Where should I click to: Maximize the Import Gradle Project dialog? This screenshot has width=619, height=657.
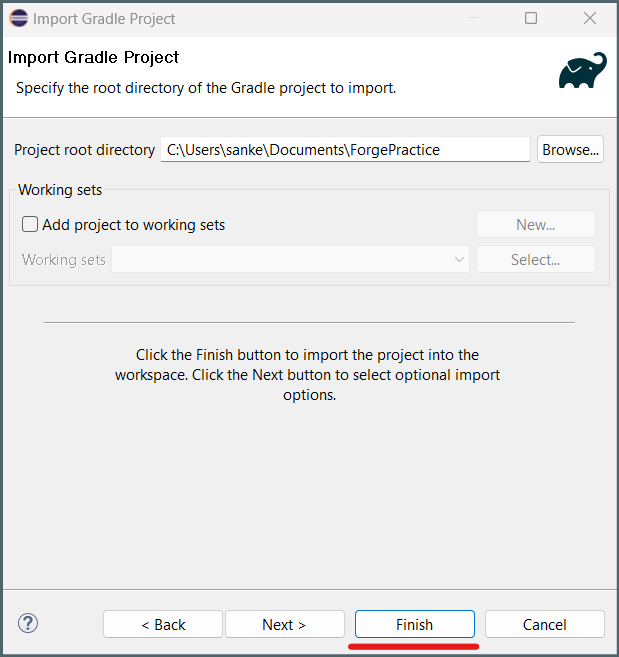tap(531, 18)
